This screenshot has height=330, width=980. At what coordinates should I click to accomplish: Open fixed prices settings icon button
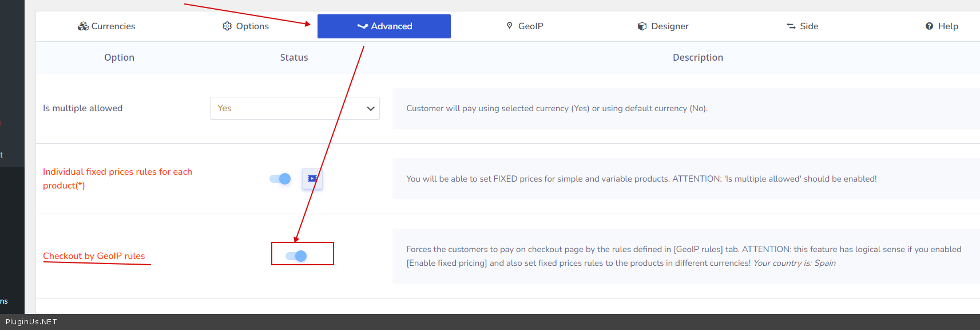click(x=312, y=179)
